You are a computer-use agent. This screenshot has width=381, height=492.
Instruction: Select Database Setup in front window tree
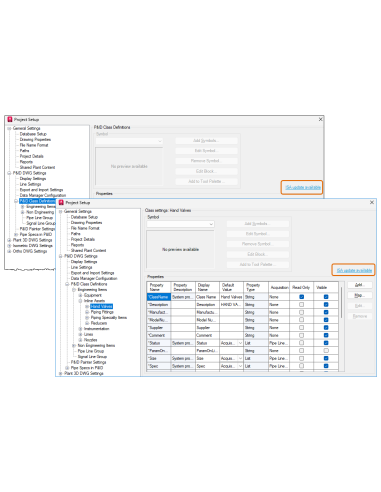(x=84, y=217)
